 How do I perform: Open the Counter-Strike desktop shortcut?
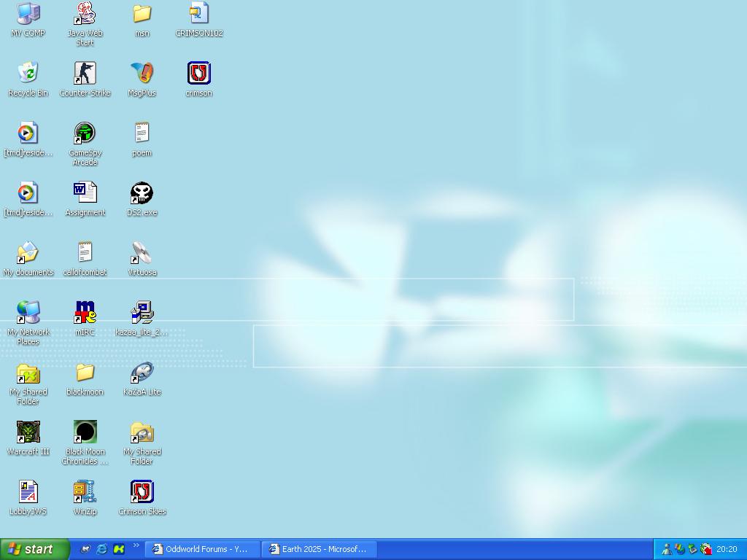coord(85,74)
